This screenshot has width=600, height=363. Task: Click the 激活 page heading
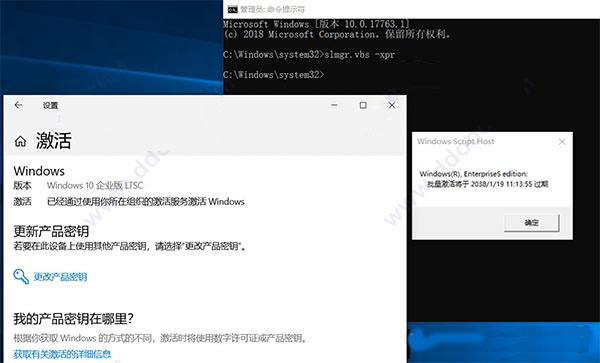pos(54,141)
